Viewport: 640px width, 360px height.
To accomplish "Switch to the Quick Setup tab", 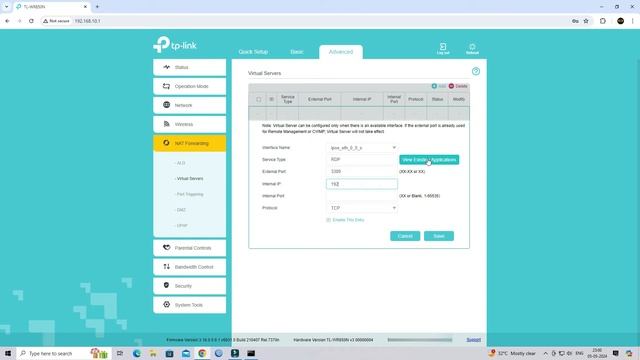I will [x=253, y=52].
